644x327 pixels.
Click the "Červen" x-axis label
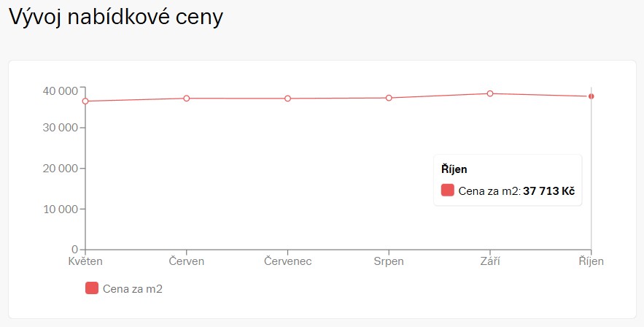coord(187,261)
